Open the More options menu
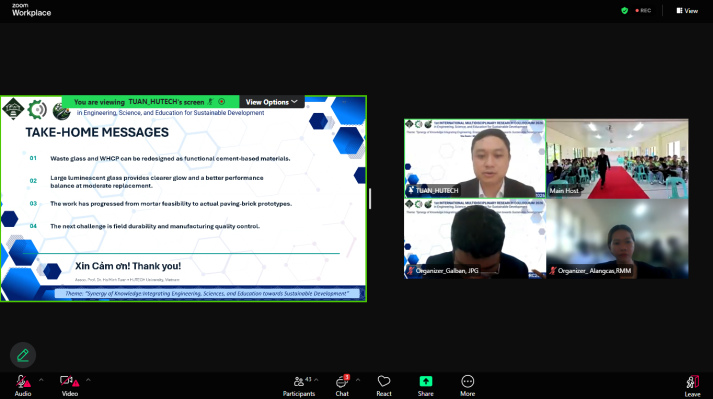This screenshot has height=399, width=713. pyautogui.click(x=467, y=386)
